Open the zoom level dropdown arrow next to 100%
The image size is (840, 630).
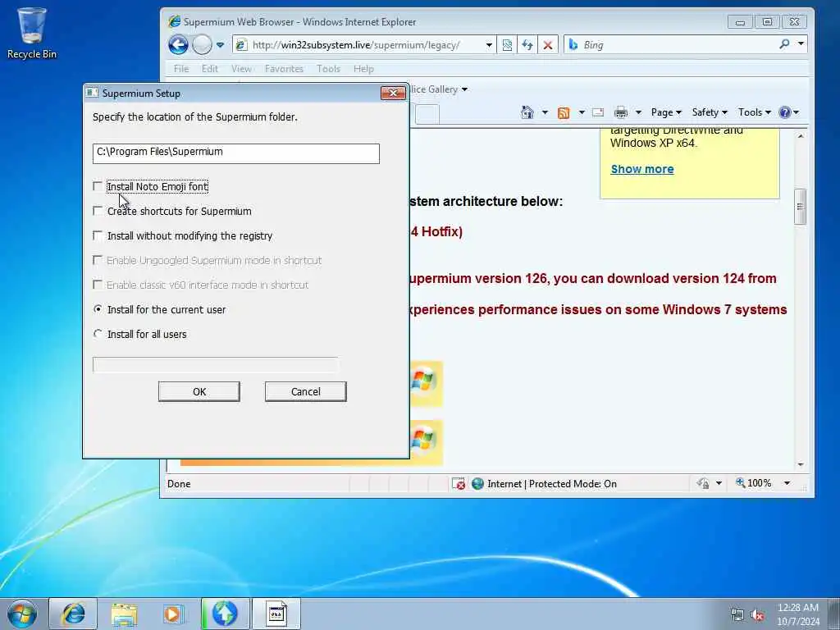coord(787,483)
